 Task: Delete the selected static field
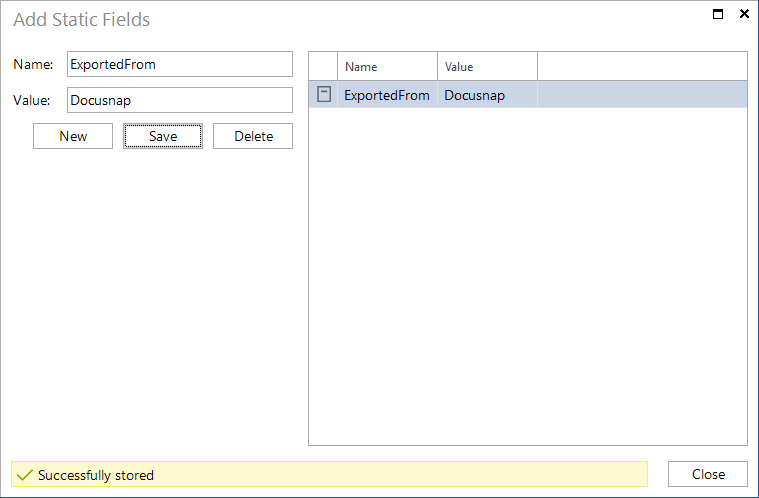(x=253, y=136)
